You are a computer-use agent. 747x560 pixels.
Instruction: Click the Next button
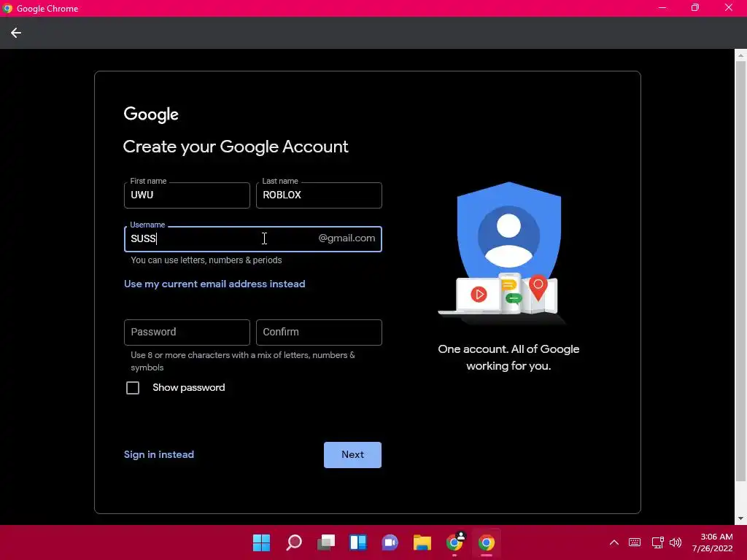click(x=352, y=455)
